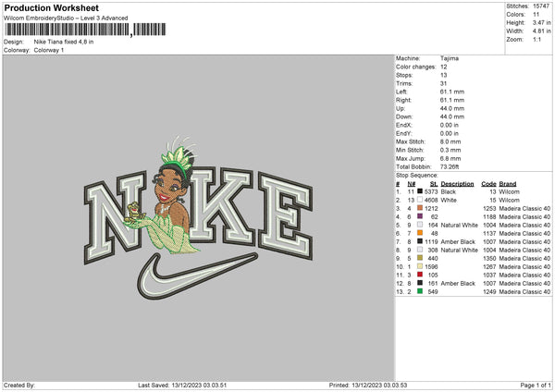Click the 'Description' column header
The width and height of the screenshot is (555, 392).
click(x=457, y=184)
